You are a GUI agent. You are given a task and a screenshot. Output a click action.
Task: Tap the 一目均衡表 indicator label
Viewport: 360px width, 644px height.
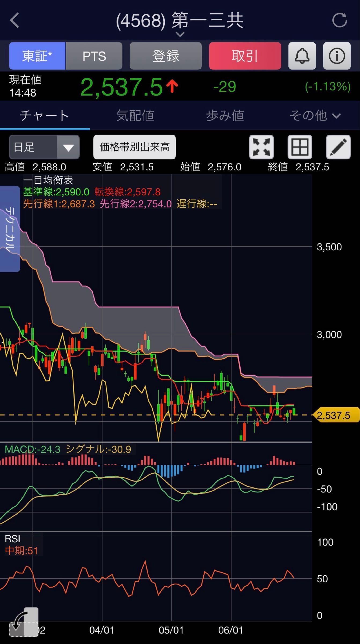click(48, 180)
